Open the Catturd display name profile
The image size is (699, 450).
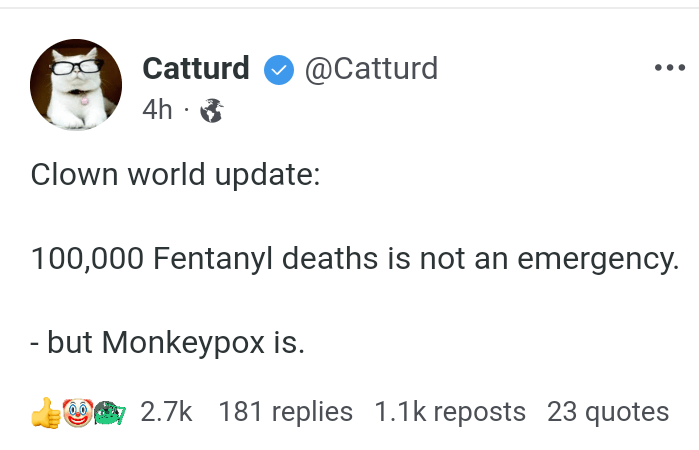pyautogui.click(x=196, y=68)
